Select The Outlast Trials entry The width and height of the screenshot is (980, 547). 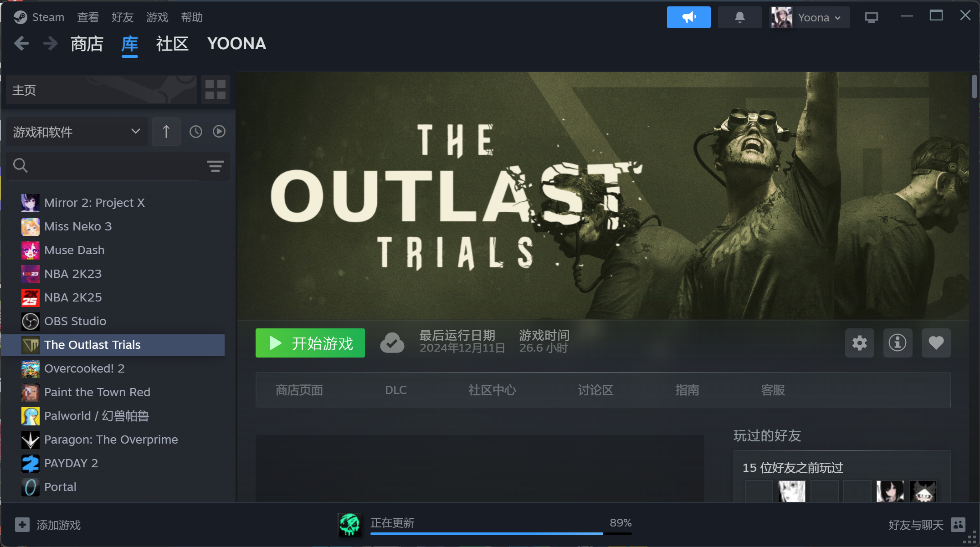coord(114,345)
